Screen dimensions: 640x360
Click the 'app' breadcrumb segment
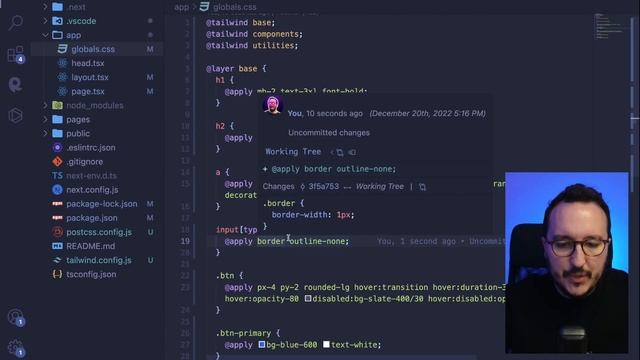(x=181, y=7)
